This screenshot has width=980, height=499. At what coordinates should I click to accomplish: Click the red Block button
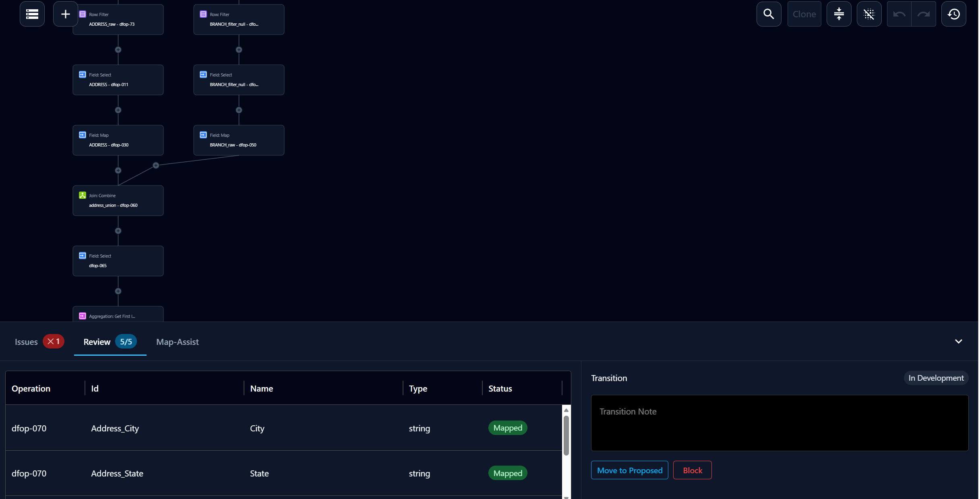pos(692,470)
